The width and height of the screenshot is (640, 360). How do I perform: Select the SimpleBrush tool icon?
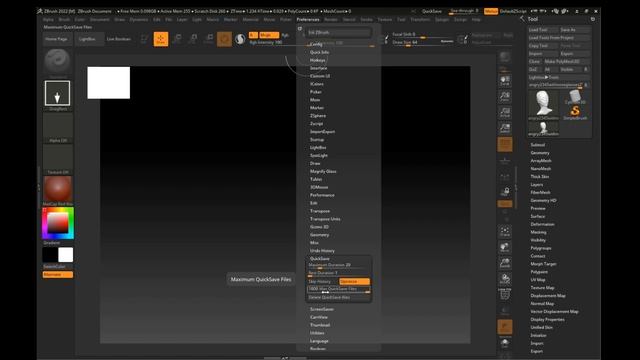pyautogui.click(x=575, y=112)
